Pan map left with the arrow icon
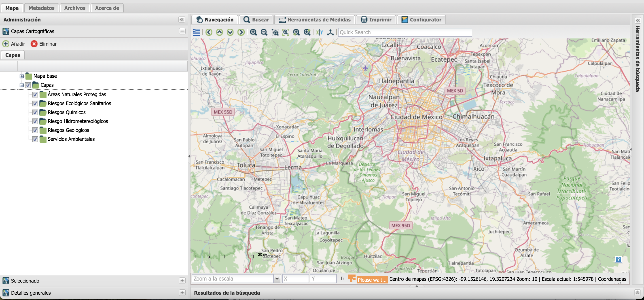644x300 pixels. coord(209,32)
